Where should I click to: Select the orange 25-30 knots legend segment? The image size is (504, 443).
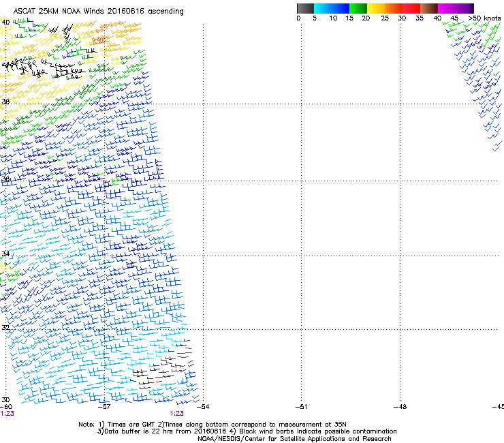click(394, 8)
